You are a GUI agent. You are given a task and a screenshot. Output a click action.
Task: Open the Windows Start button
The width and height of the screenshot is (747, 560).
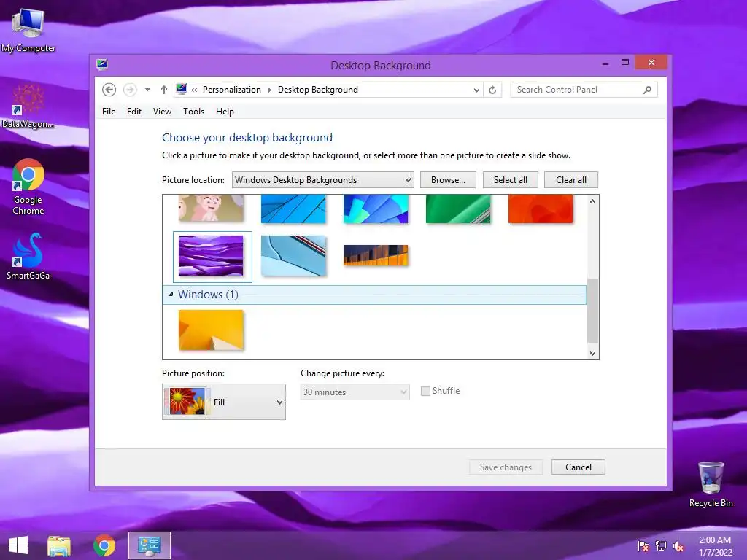tap(18, 545)
